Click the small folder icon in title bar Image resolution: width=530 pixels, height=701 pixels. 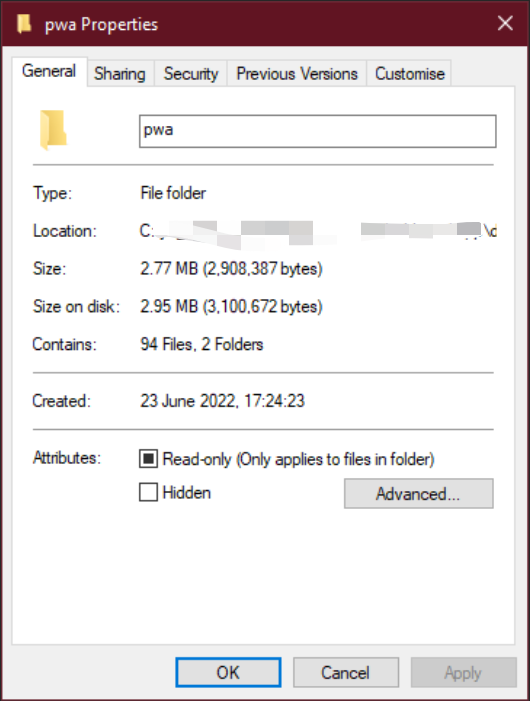(x=24, y=23)
